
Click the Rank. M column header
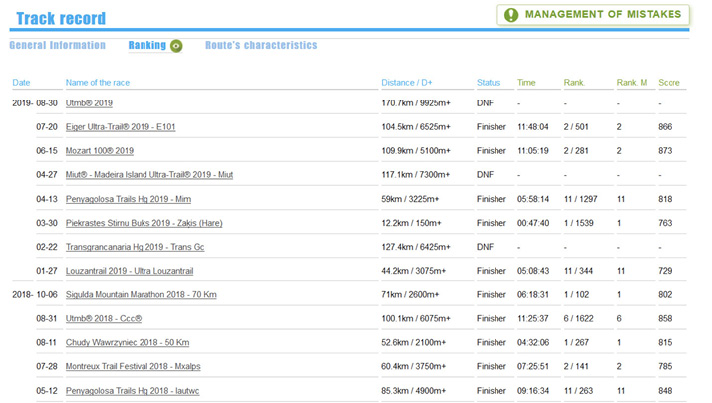click(x=632, y=83)
